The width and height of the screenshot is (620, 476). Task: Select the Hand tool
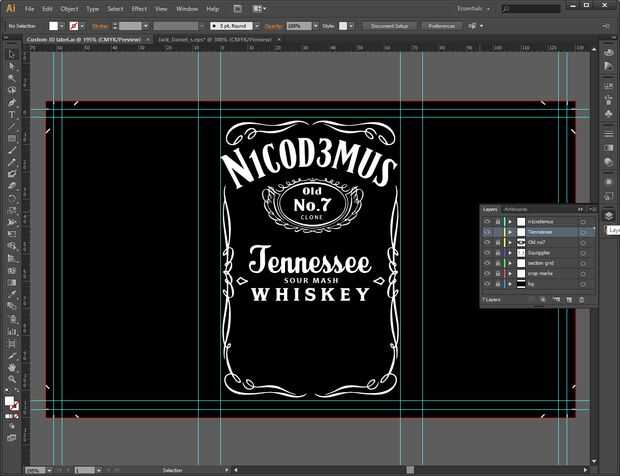point(12,367)
